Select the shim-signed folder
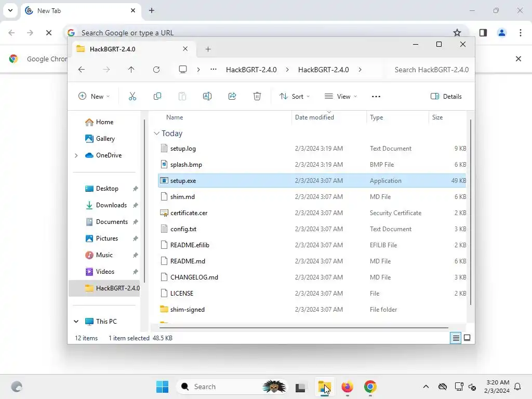532x399 pixels. click(x=312, y=310)
